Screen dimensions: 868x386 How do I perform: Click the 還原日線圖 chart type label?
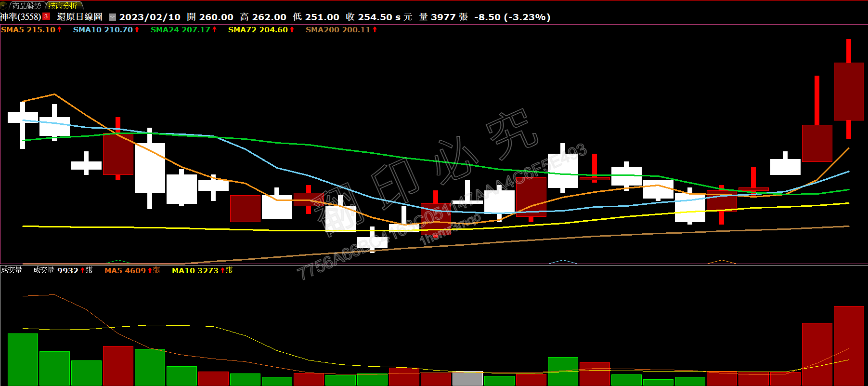(79, 17)
